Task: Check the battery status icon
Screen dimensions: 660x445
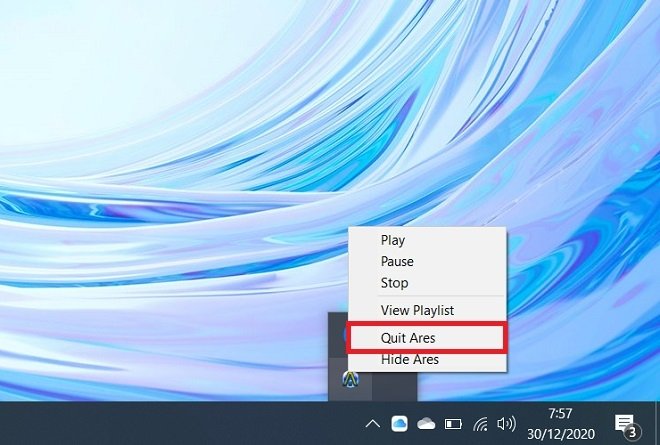Action: click(x=453, y=424)
